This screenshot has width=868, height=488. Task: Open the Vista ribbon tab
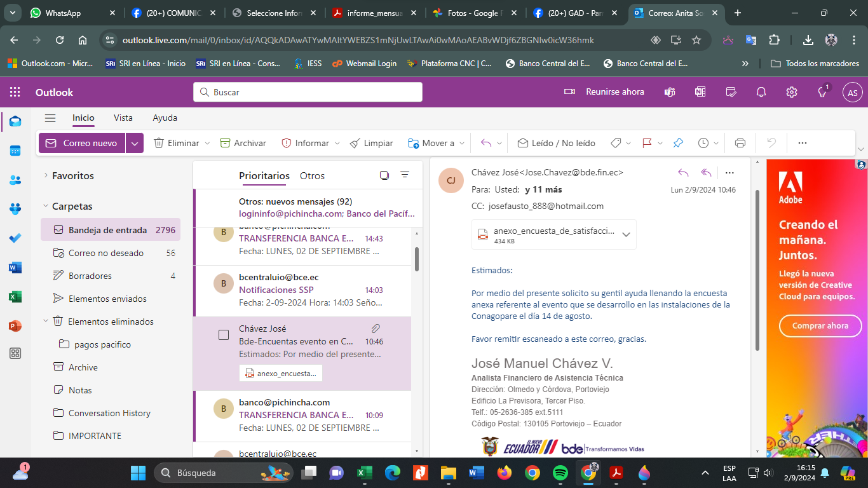(x=123, y=118)
